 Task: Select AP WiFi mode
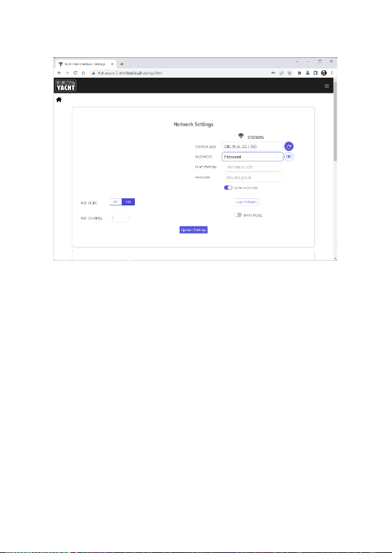(x=116, y=201)
